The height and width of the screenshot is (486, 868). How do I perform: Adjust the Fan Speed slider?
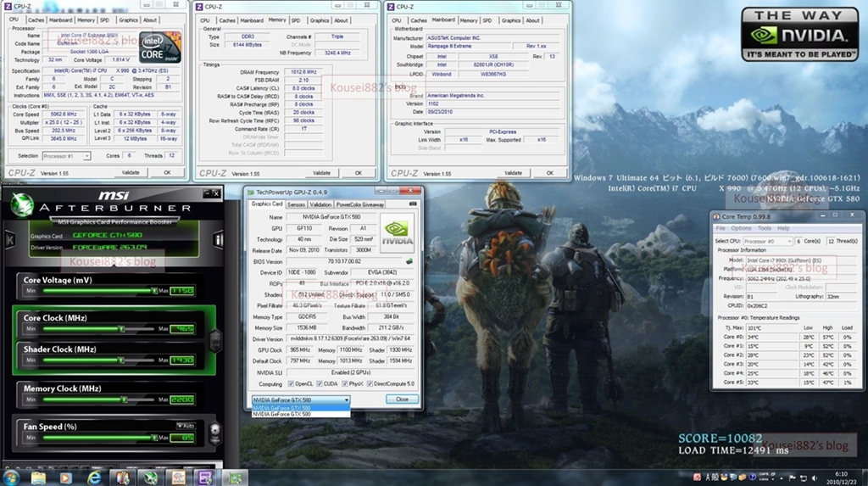pos(98,438)
